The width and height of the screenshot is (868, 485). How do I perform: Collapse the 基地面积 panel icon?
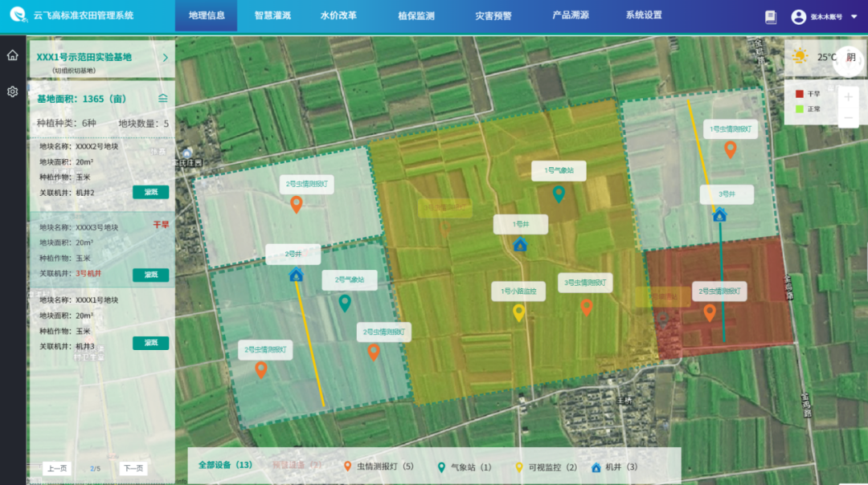162,98
